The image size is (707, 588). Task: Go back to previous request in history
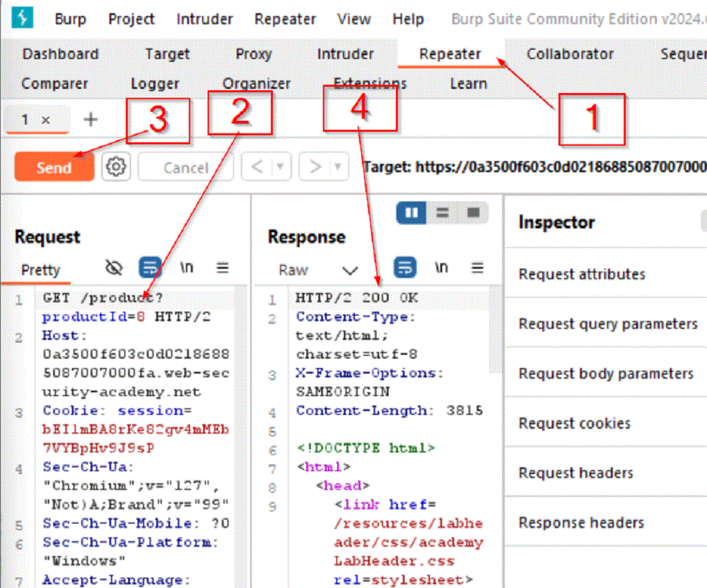coord(257,167)
